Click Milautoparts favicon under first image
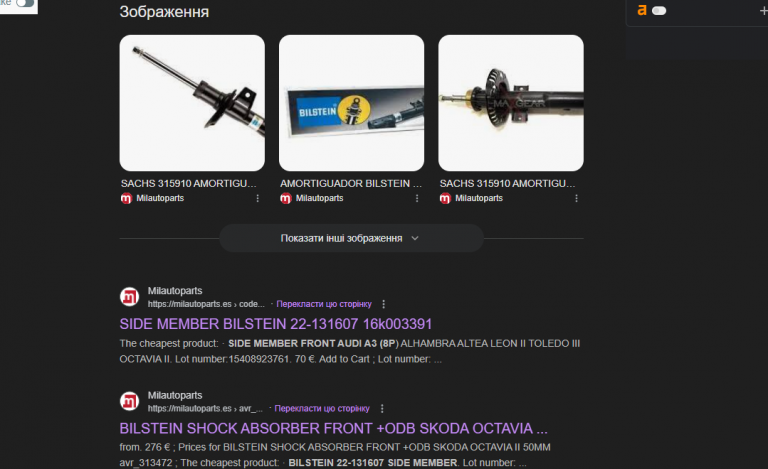The height and width of the screenshot is (469, 768). click(126, 198)
